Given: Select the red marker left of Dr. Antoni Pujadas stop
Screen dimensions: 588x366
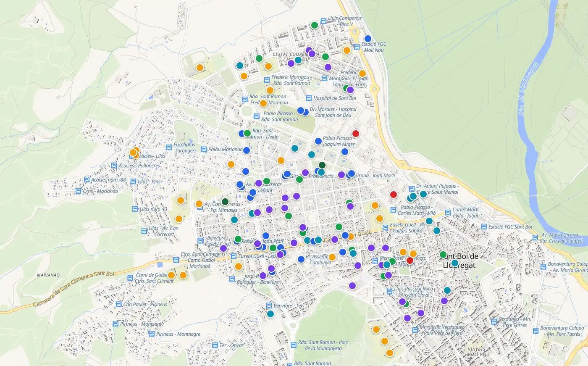Looking at the screenshot, I should pos(394,195).
